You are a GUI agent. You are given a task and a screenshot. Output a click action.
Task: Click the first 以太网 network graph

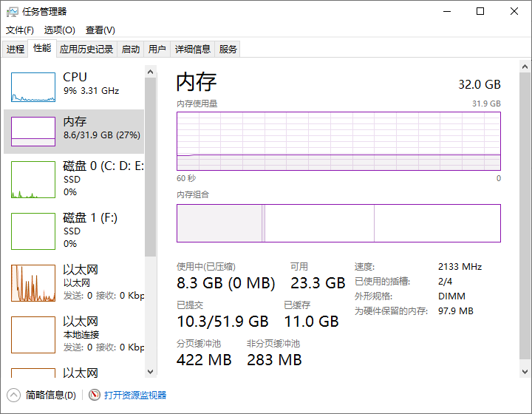[x=33, y=283]
